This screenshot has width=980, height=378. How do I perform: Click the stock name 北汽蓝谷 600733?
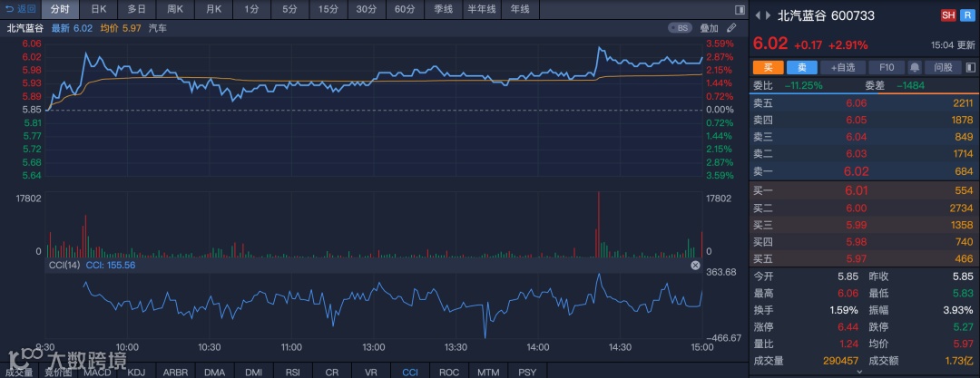tap(826, 16)
